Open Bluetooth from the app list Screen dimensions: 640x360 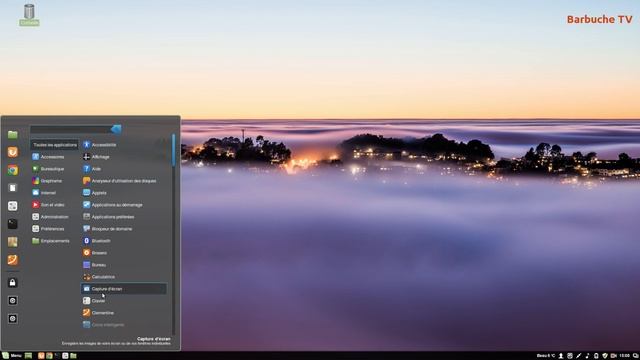coord(97,241)
